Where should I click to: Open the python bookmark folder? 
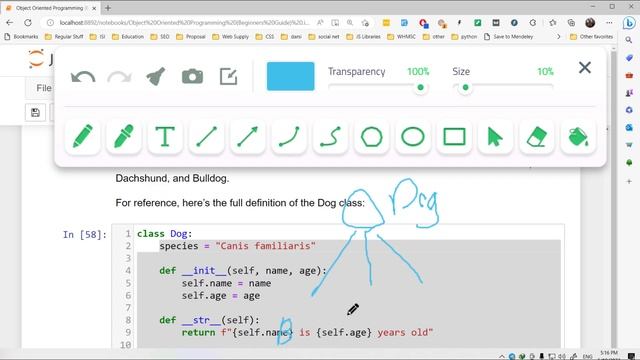click(x=464, y=36)
